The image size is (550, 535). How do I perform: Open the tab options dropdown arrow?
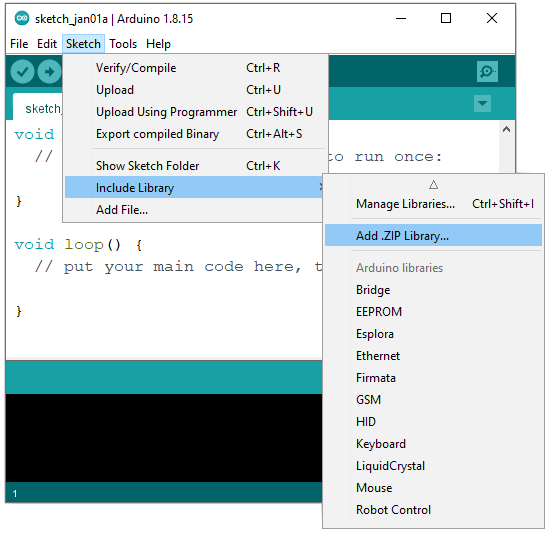click(482, 103)
